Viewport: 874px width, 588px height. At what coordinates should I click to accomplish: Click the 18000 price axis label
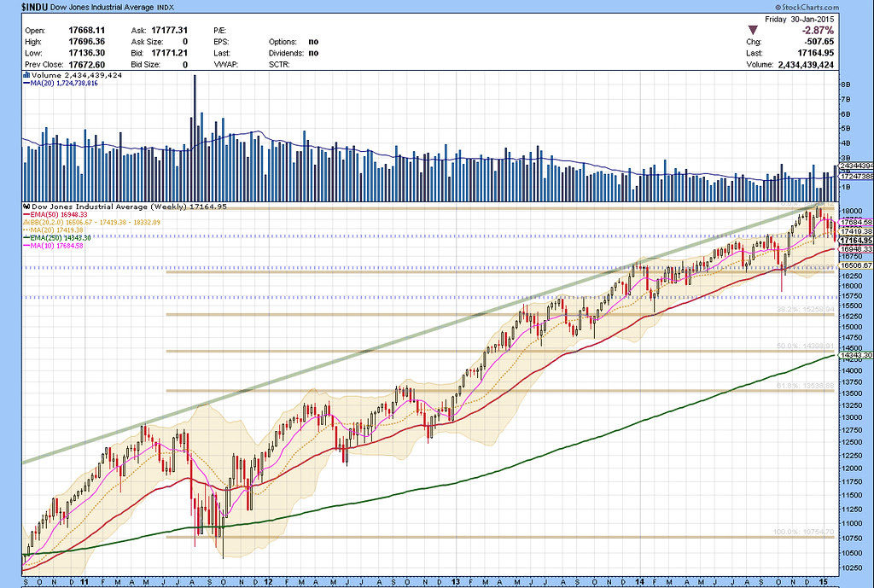pyautogui.click(x=853, y=212)
